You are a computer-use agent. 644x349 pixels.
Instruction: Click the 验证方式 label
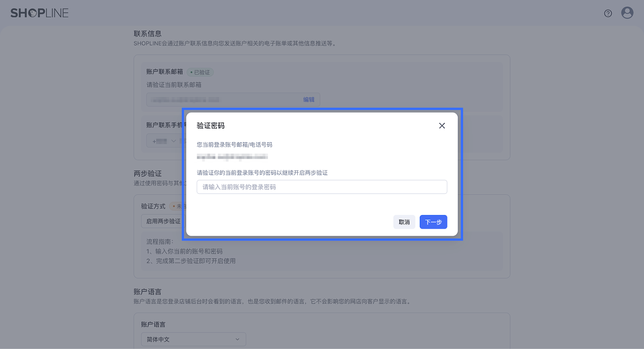tap(153, 206)
